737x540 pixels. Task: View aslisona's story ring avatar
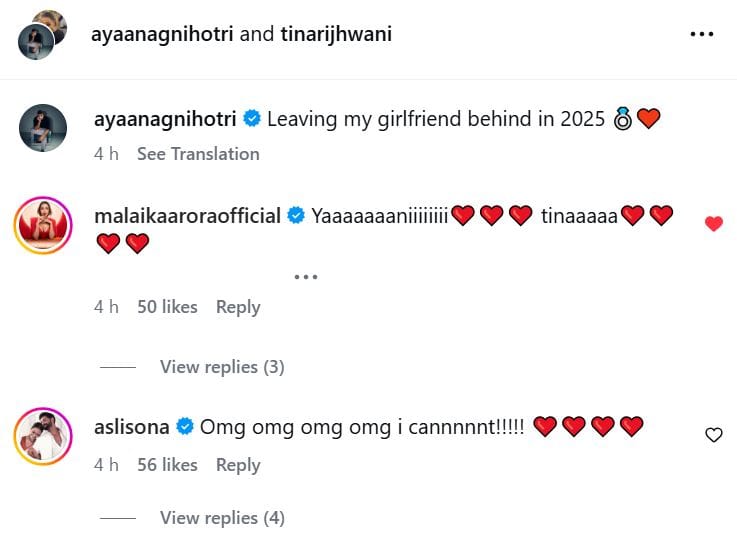(x=43, y=436)
